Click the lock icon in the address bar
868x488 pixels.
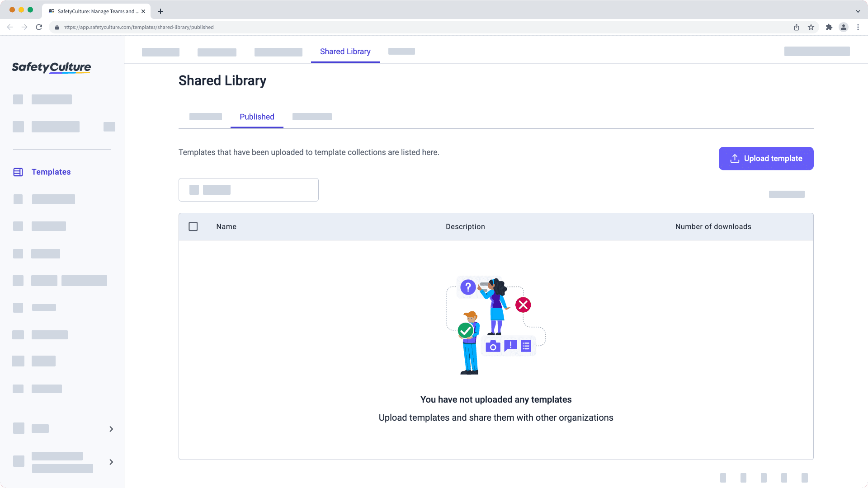57,27
